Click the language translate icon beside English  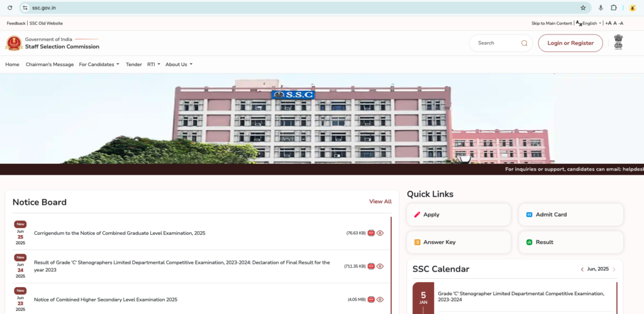pyautogui.click(x=579, y=23)
